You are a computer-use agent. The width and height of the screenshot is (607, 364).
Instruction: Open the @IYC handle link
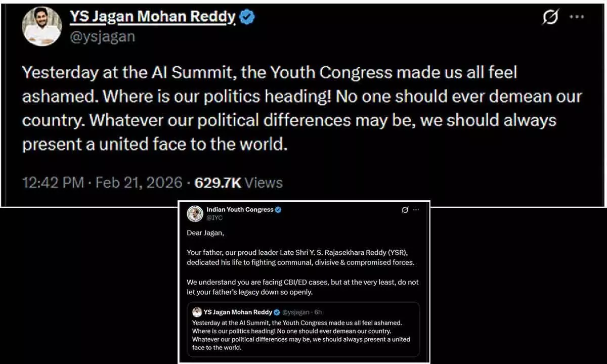[x=214, y=218]
